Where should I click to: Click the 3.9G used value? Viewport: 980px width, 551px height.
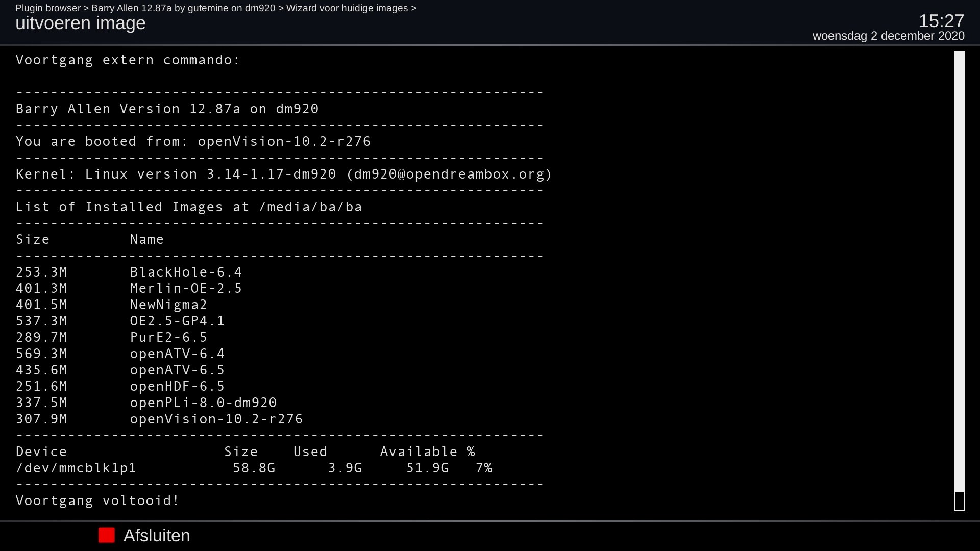pos(345,468)
